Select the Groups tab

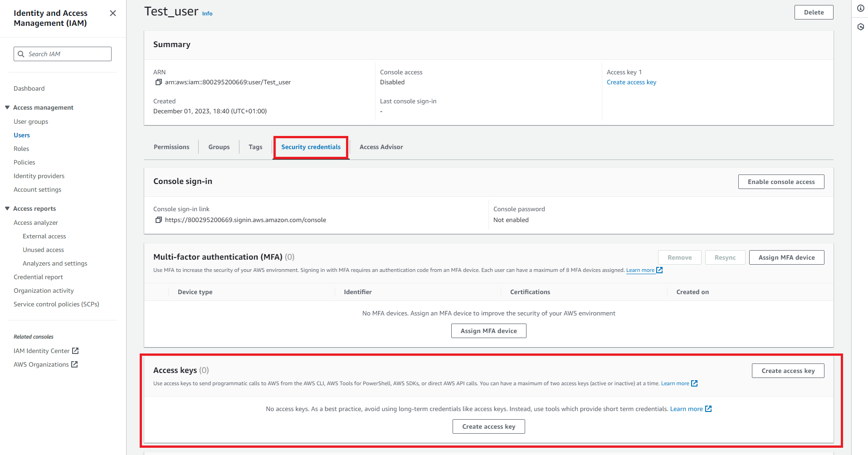(219, 147)
